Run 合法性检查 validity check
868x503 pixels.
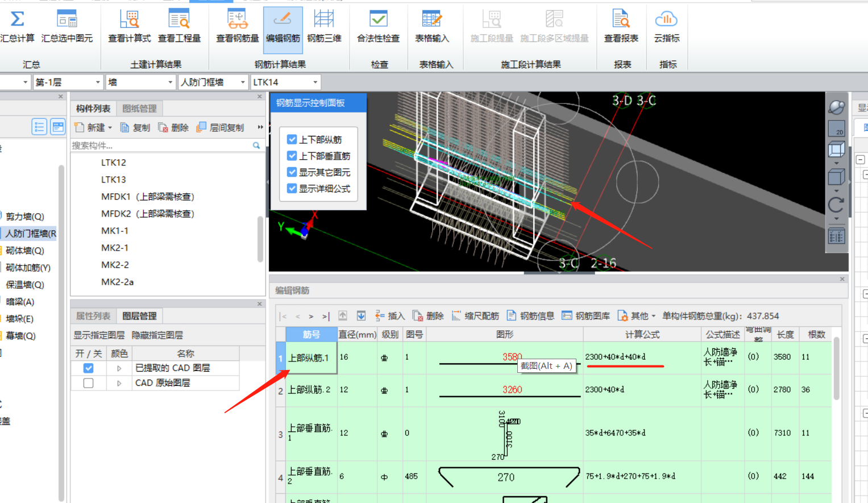point(378,27)
